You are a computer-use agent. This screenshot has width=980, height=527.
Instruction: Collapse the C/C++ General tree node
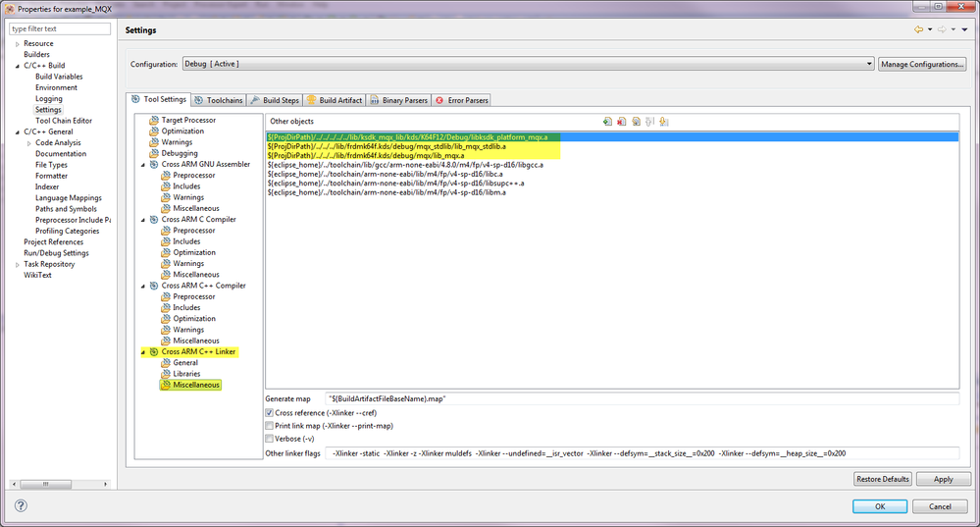tap(18, 132)
